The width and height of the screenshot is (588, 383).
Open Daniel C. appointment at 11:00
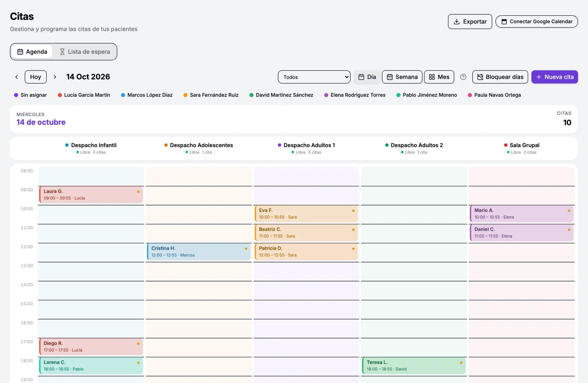click(x=521, y=233)
